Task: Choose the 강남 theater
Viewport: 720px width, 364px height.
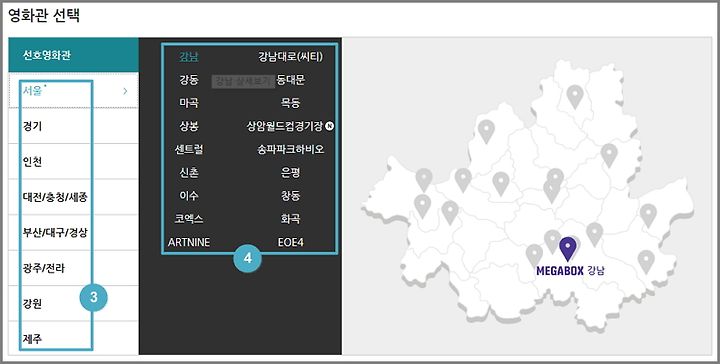Action: [x=189, y=57]
